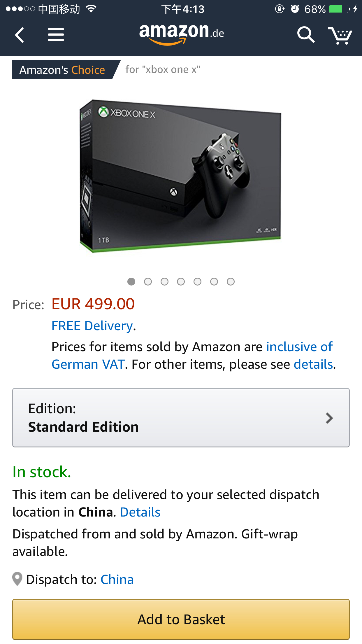Select the second image carousel dot
The height and width of the screenshot is (644, 362).
click(148, 281)
